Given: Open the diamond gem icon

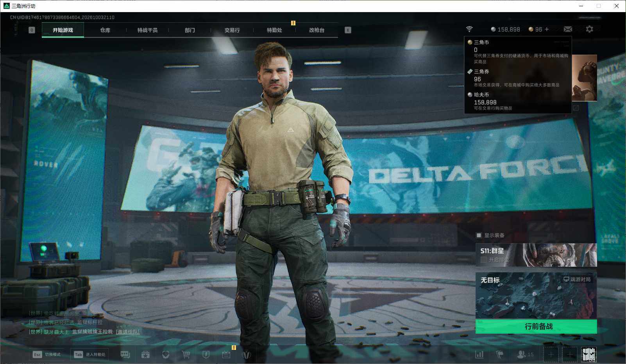Looking at the screenshot, I should tap(166, 355).
